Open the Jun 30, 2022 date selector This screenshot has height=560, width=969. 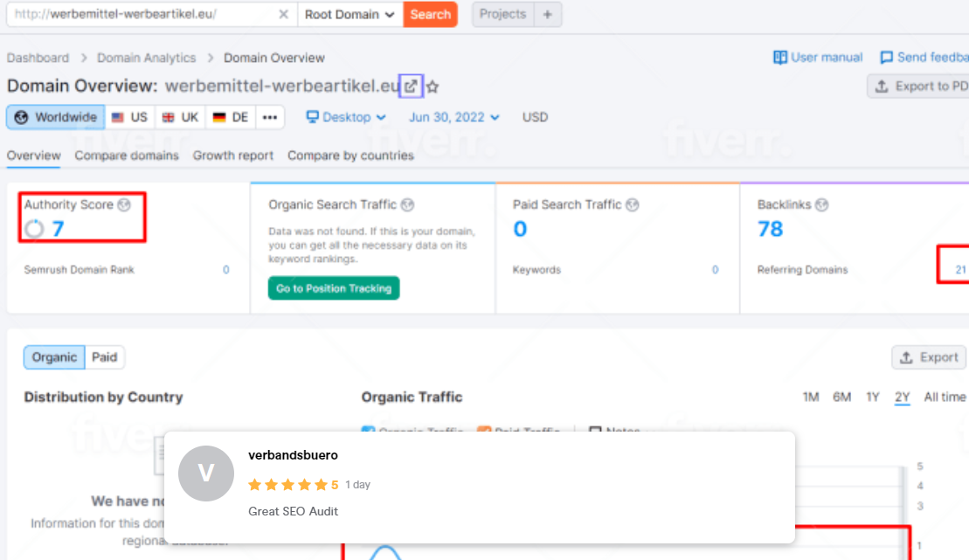[x=453, y=116]
